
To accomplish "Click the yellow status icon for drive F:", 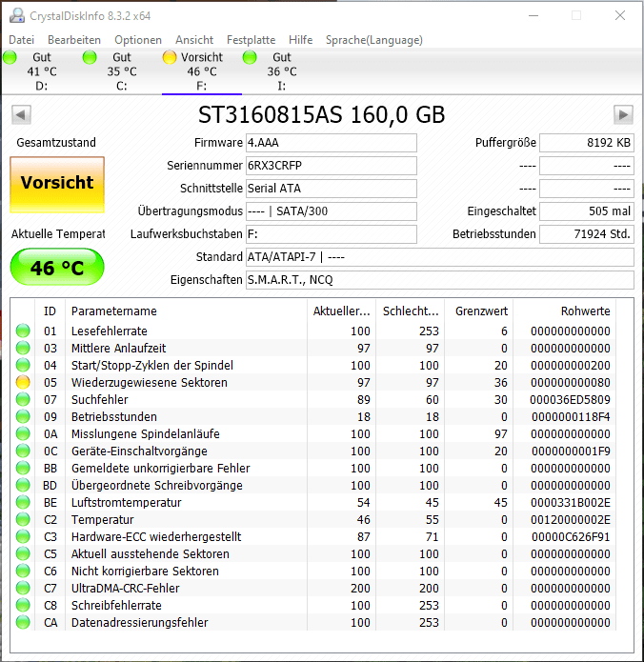I will pyautogui.click(x=170, y=57).
